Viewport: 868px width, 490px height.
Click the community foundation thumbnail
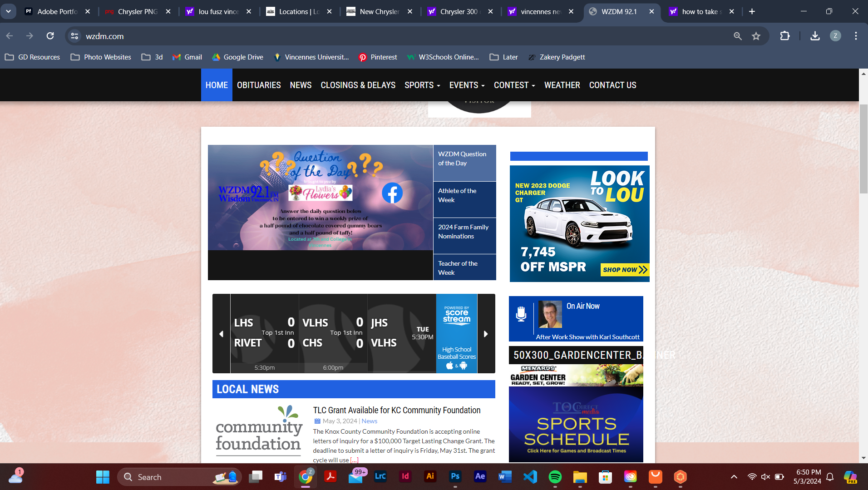259,430
